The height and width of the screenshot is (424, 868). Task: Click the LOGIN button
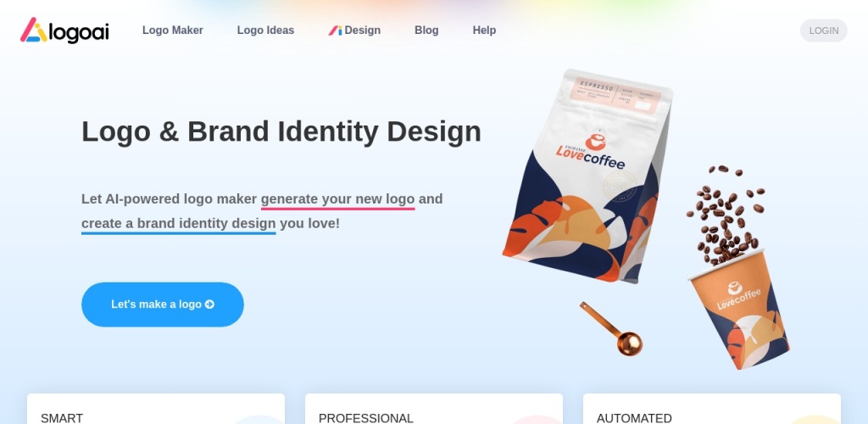pos(824,31)
